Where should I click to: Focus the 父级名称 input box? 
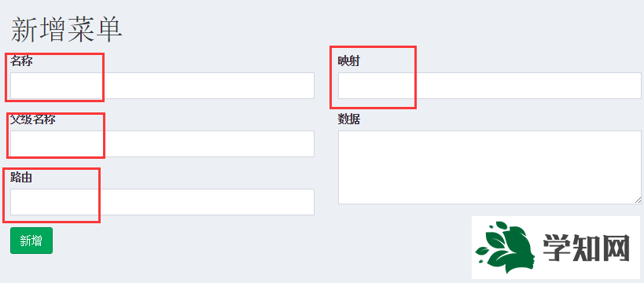162,144
